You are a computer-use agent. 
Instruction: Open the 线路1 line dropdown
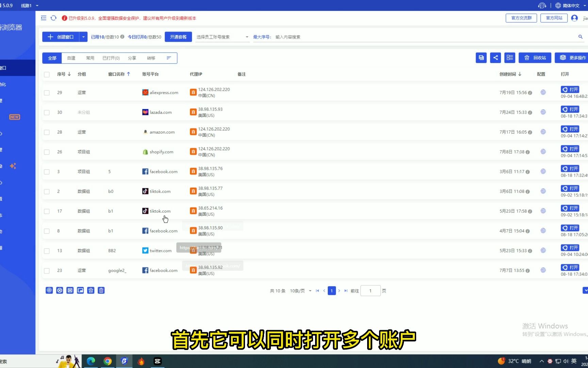click(x=30, y=5)
